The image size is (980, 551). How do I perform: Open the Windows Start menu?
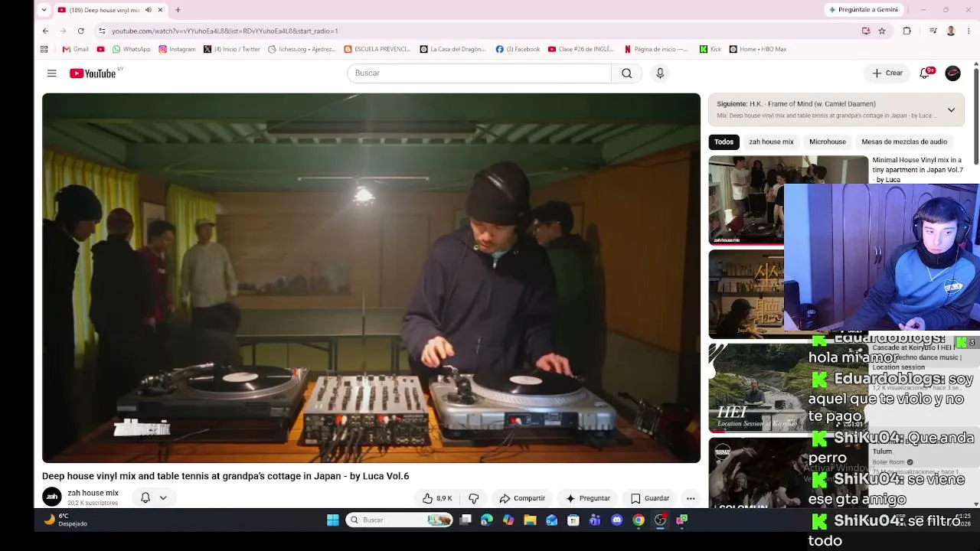coord(333,520)
